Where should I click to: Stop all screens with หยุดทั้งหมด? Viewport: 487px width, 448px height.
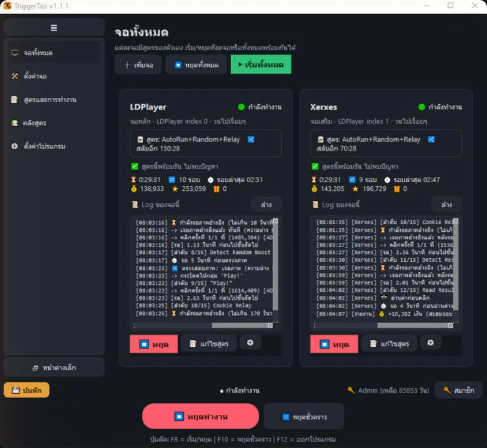coord(196,65)
